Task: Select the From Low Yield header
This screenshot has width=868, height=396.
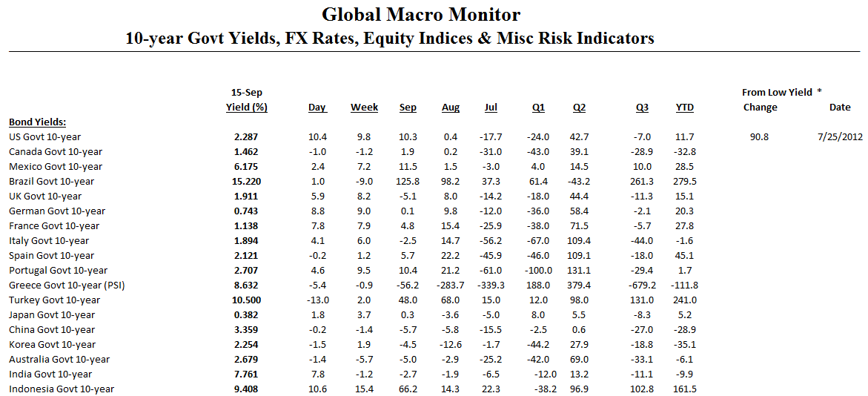Action: coord(777,93)
